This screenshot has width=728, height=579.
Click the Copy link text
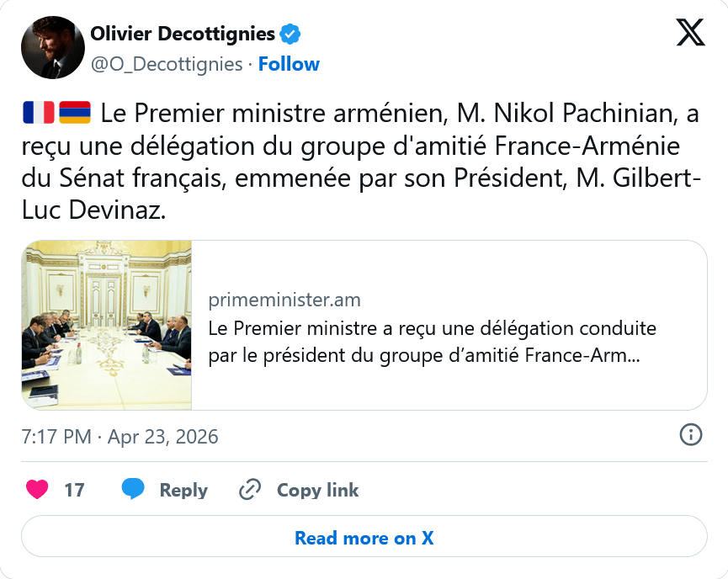tap(317, 491)
